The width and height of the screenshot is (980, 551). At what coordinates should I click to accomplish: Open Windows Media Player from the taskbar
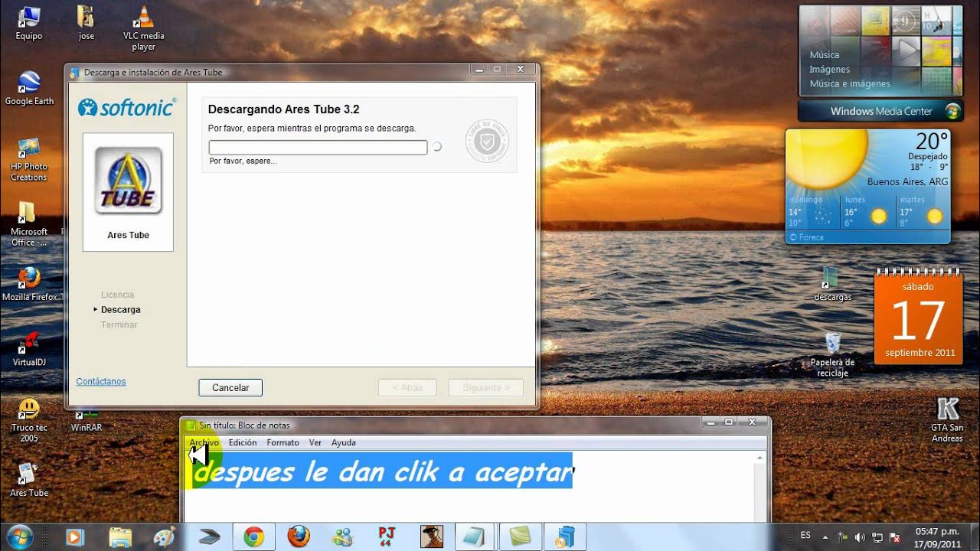pyautogui.click(x=74, y=536)
